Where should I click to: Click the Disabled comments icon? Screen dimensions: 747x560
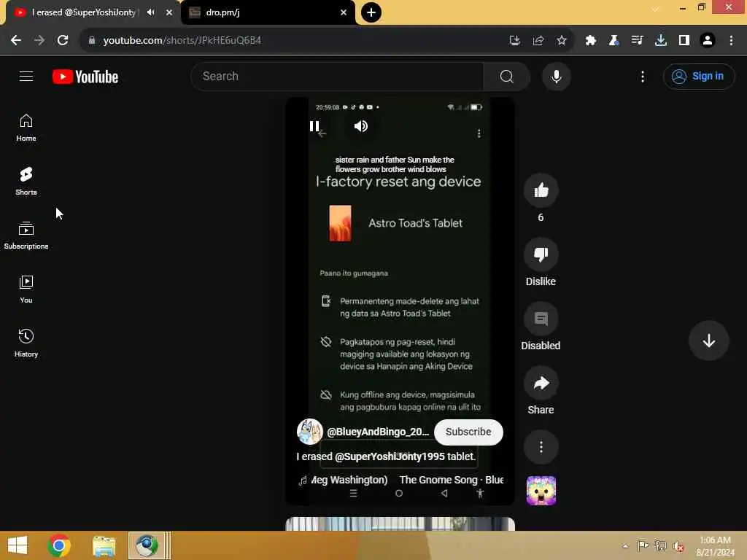541,319
